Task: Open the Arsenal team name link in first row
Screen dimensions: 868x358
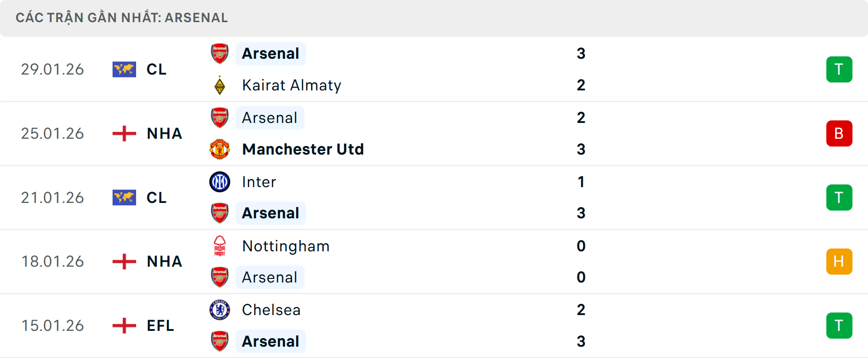Action: (x=270, y=53)
